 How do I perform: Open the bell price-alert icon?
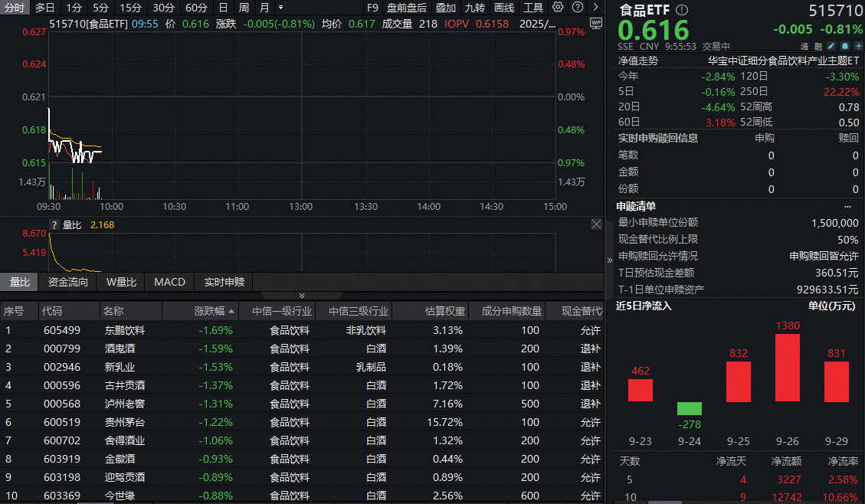[x=845, y=46]
